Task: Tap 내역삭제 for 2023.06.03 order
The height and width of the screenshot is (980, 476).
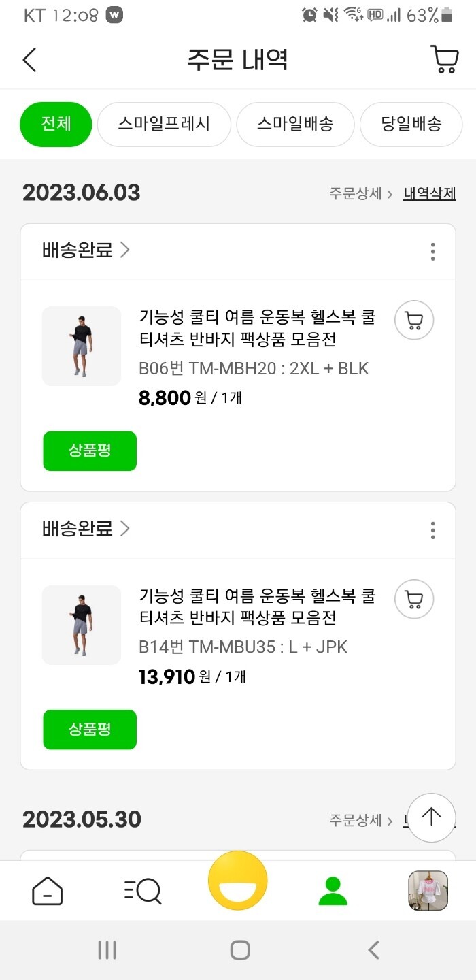Action: tap(429, 193)
